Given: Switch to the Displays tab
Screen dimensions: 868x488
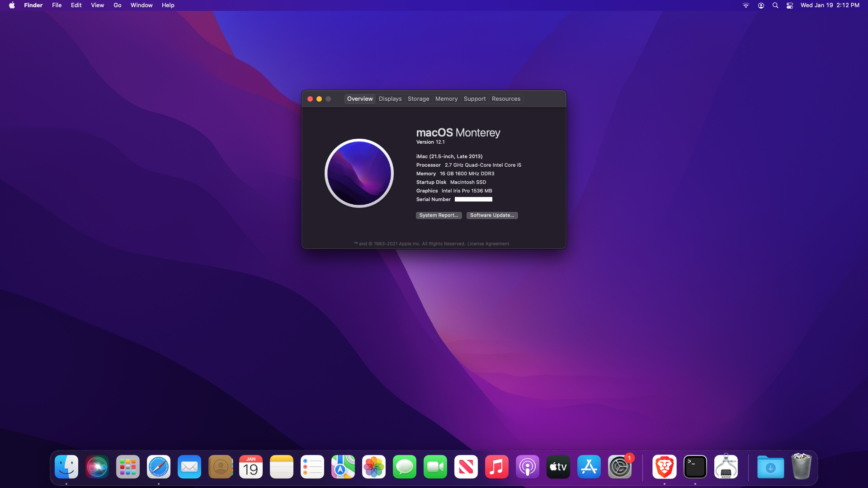Looking at the screenshot, I should tap(390, 99).
